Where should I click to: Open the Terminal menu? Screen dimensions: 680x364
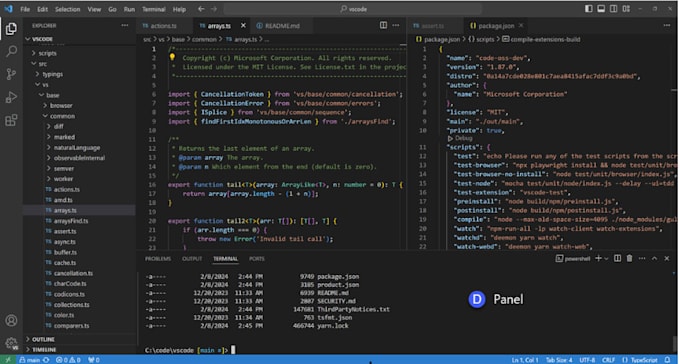pos(154,9)
